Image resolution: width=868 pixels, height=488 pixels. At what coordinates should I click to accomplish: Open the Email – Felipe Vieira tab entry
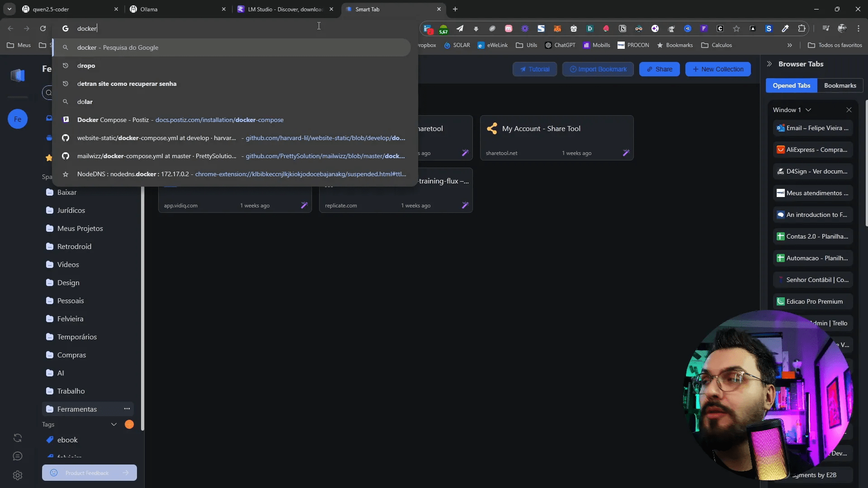click(x=813, y=128)
